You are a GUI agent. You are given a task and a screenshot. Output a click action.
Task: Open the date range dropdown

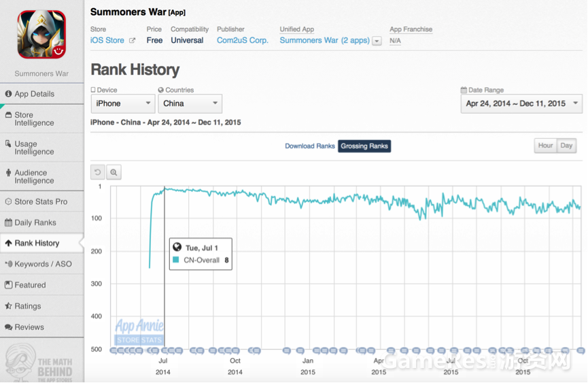coord(521,103)
